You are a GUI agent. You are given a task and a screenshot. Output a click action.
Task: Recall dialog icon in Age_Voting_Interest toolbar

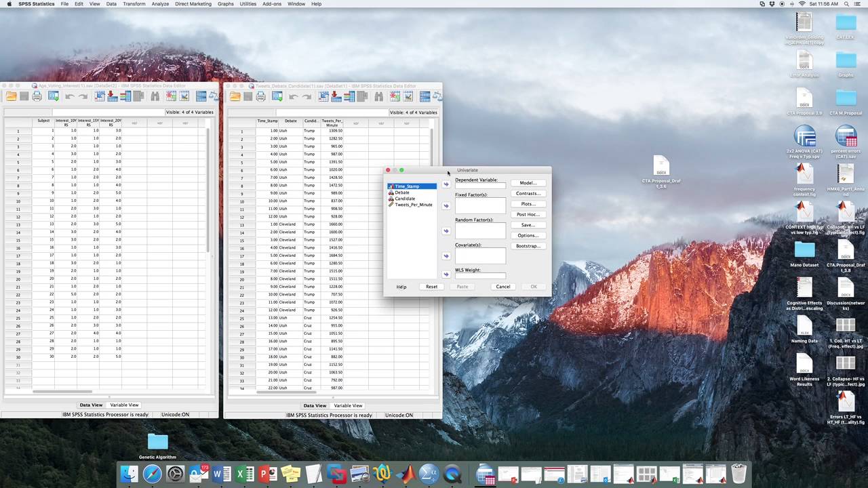pos(52,96)
